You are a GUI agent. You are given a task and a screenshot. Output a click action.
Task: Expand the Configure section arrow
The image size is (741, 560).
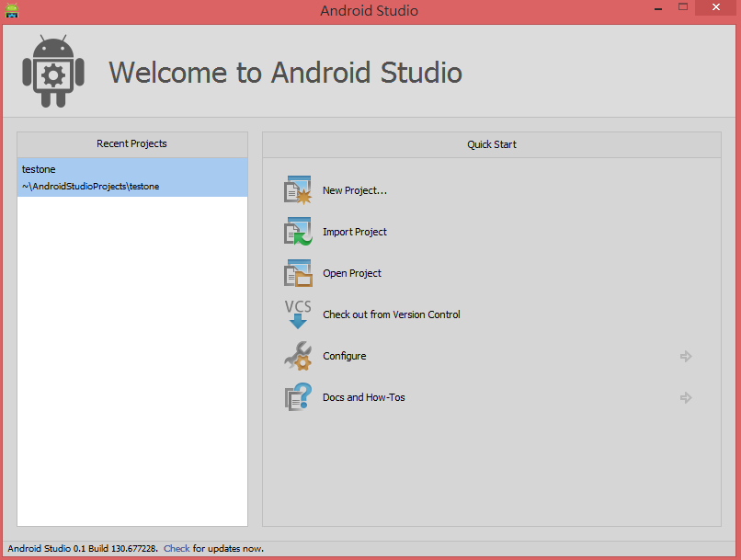[686, 356]
